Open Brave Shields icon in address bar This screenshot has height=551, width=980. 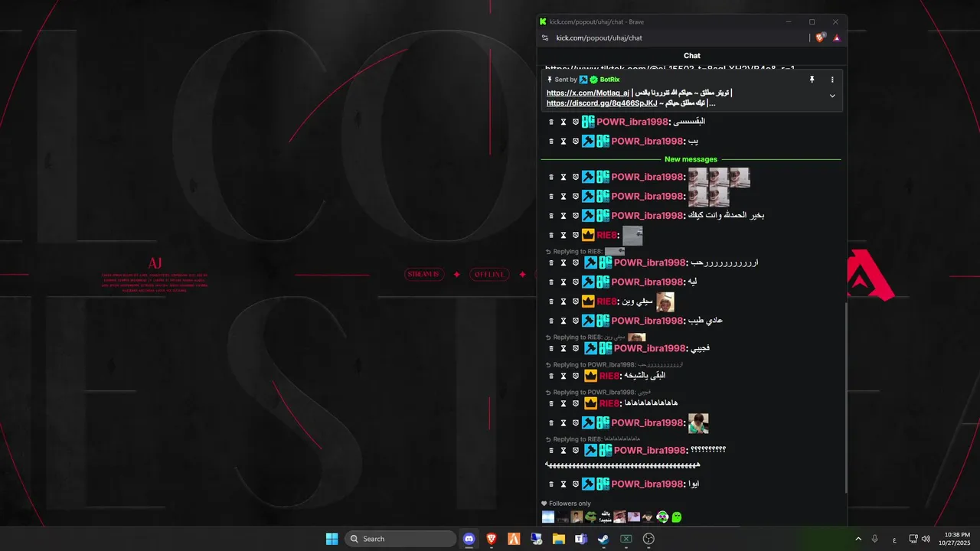pos(820,37)
